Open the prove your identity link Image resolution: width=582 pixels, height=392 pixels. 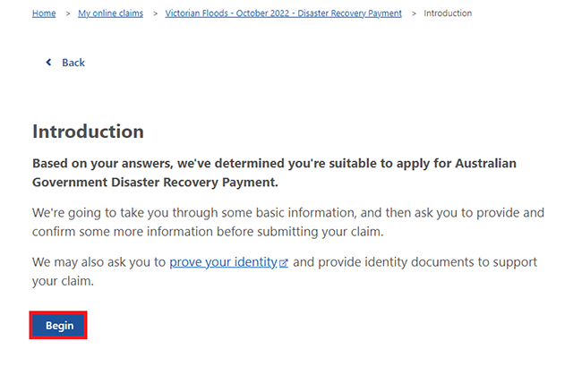223,262
